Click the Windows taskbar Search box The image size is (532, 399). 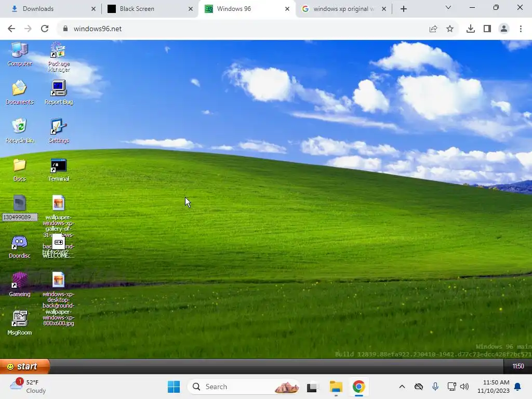[244, 387]
